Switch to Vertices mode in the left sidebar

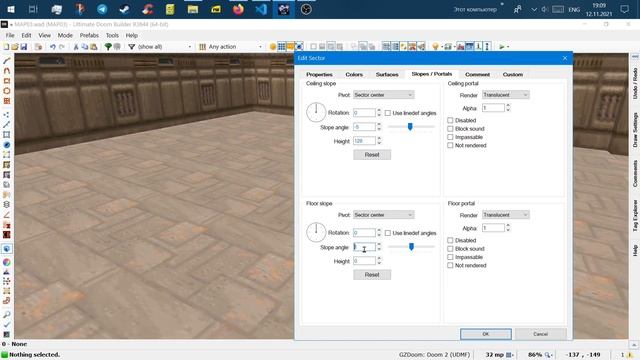(x=7, y=115)
